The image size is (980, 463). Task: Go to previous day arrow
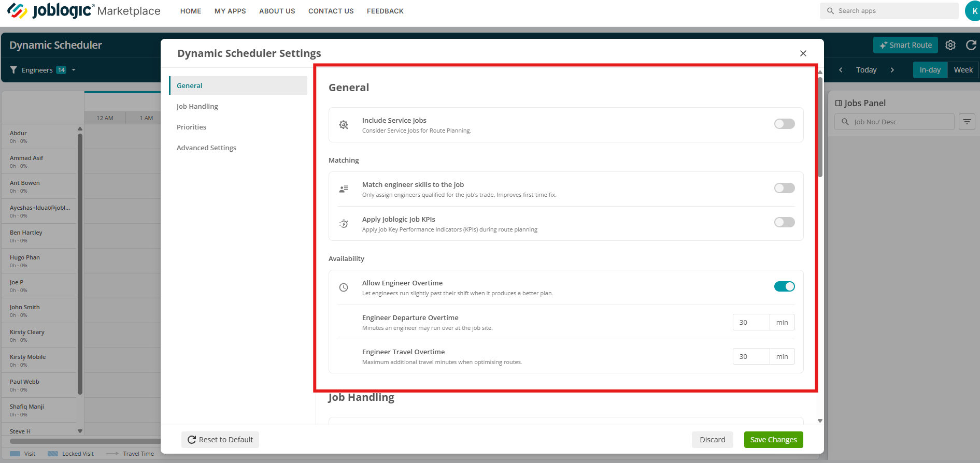(841, 70)
